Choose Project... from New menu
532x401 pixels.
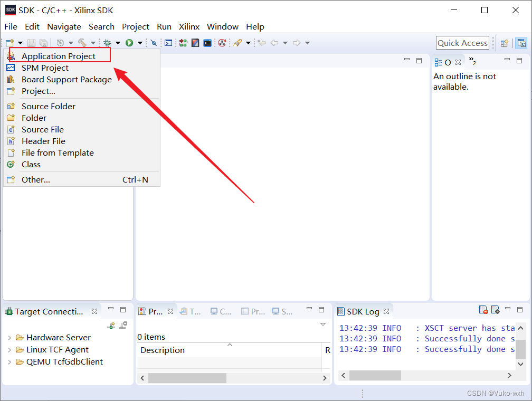point(81,91)
